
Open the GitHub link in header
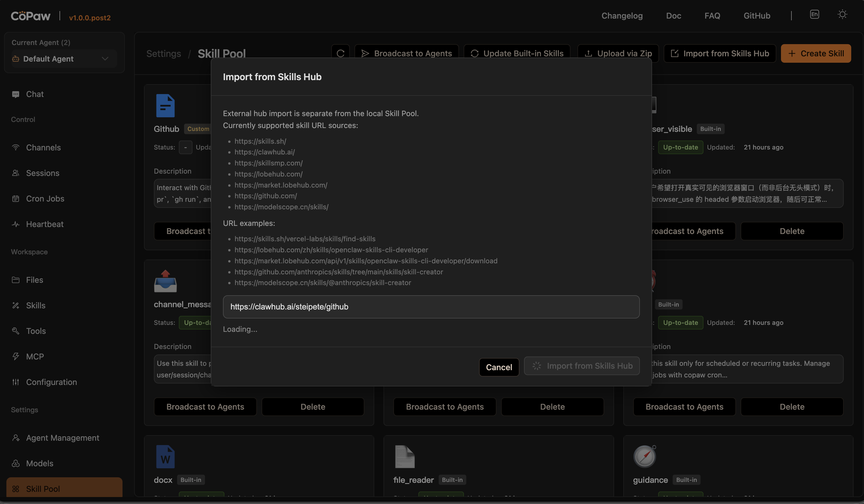point(756,16)
